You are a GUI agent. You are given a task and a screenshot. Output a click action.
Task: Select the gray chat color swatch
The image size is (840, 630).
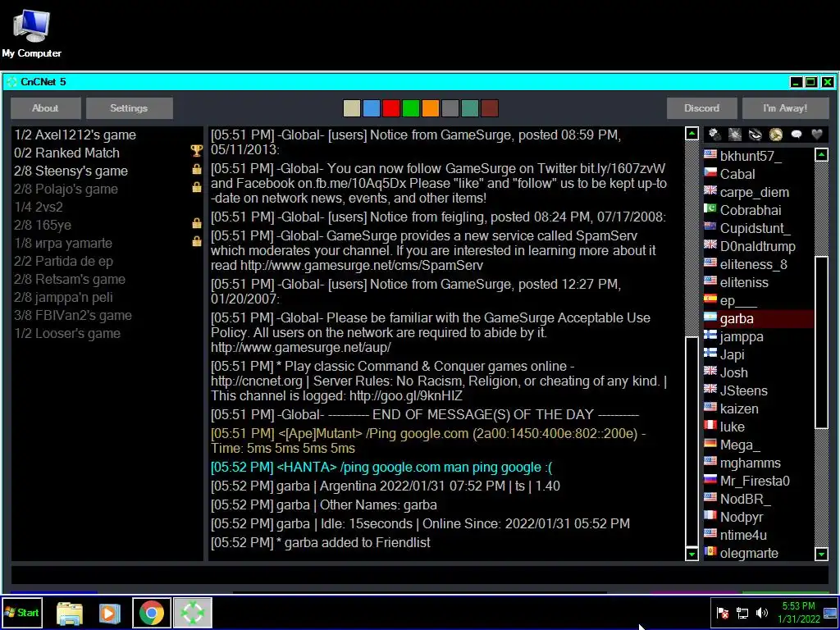pos(450,108)
